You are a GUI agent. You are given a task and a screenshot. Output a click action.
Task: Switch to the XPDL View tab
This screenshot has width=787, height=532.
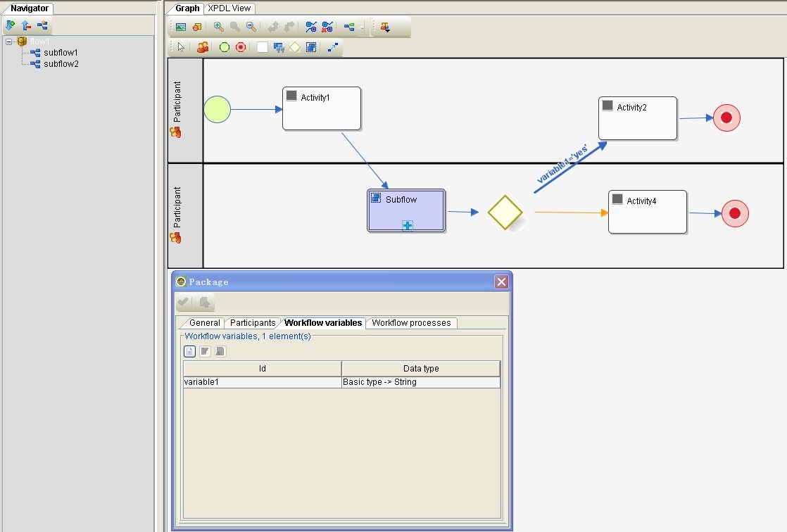(x=230, y=8)
